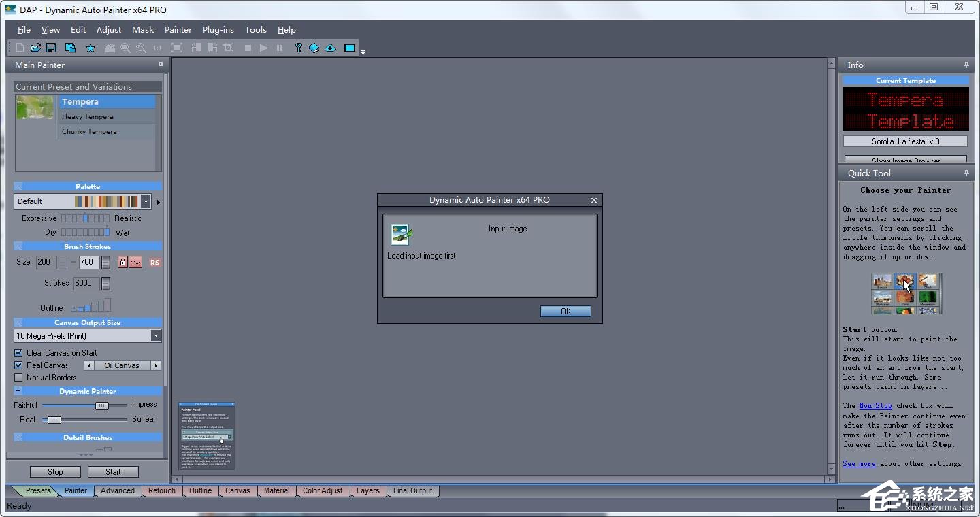Collapse the Detail Brushes section
This screenshot has width=980, height=517.
point(18,437)
